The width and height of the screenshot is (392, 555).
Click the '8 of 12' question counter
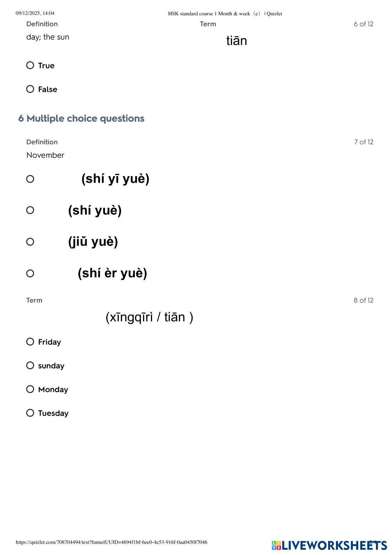363,300
